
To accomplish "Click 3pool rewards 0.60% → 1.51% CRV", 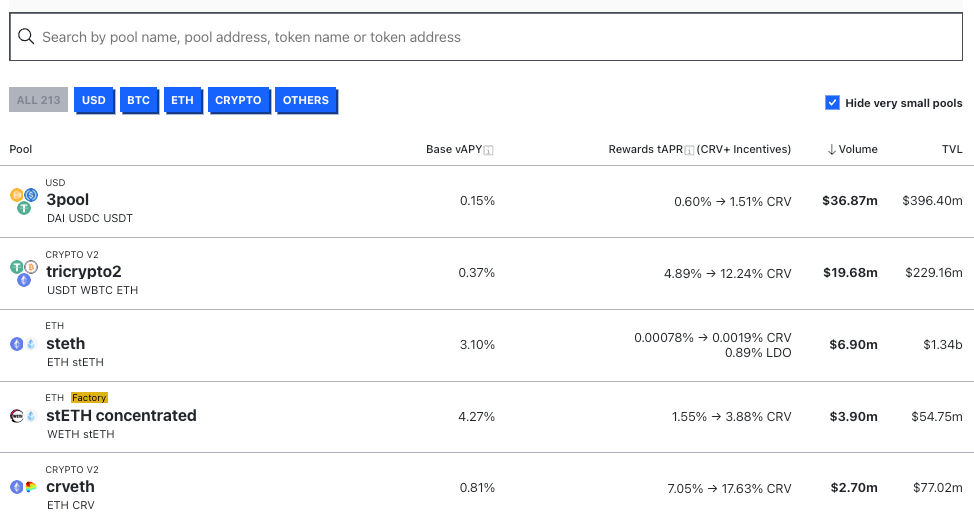I will pyautogui.click(x=732, y=202).
